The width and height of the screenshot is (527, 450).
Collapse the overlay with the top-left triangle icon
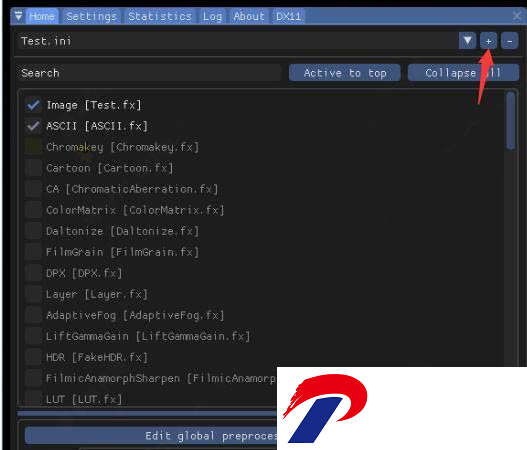pyautogui.click(x=18, y=16)
